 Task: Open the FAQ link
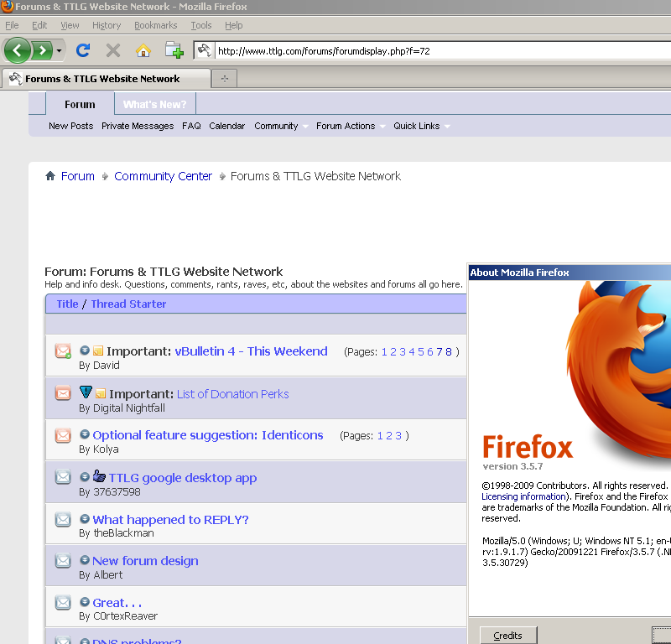tap(191, 126)
